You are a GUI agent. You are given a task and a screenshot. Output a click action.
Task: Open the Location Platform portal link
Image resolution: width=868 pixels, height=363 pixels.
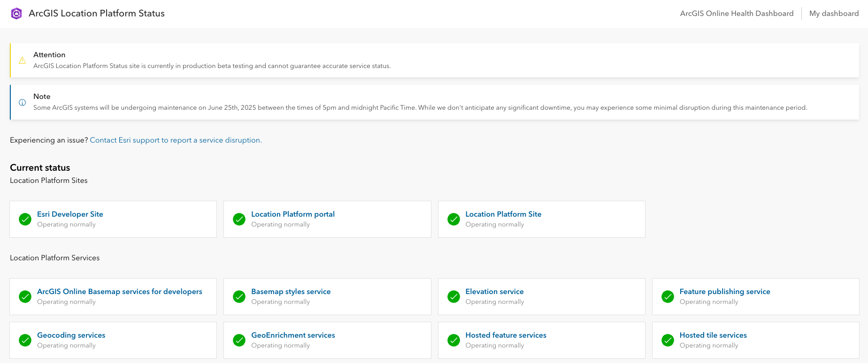pos(293,214)
